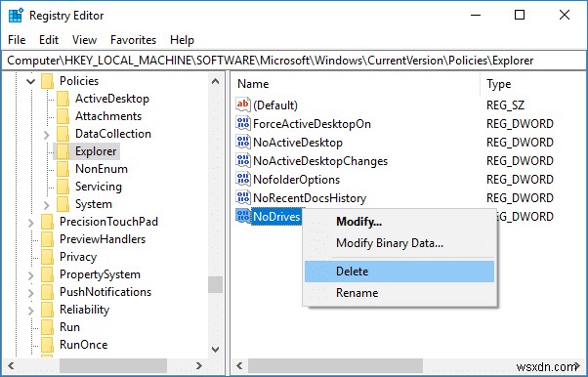The width and height of the screenshot is (588, 377).
Task: Open the Edit menu
Action: pos(49,40)
